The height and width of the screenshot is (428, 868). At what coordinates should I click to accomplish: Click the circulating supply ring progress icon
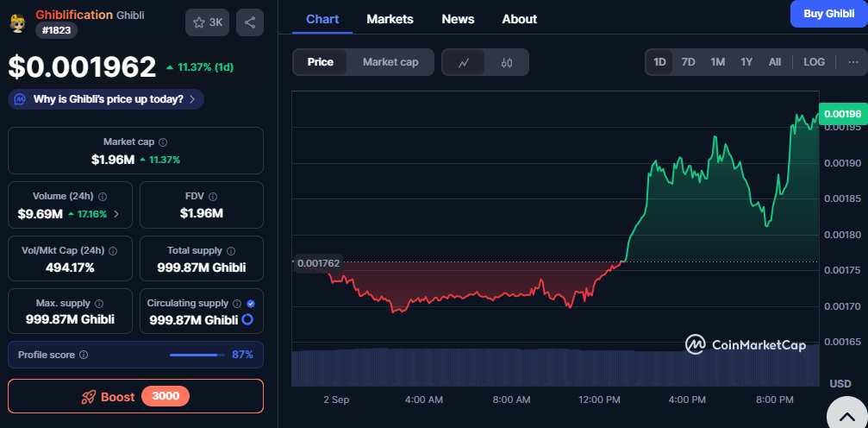(x=247, y=319)
